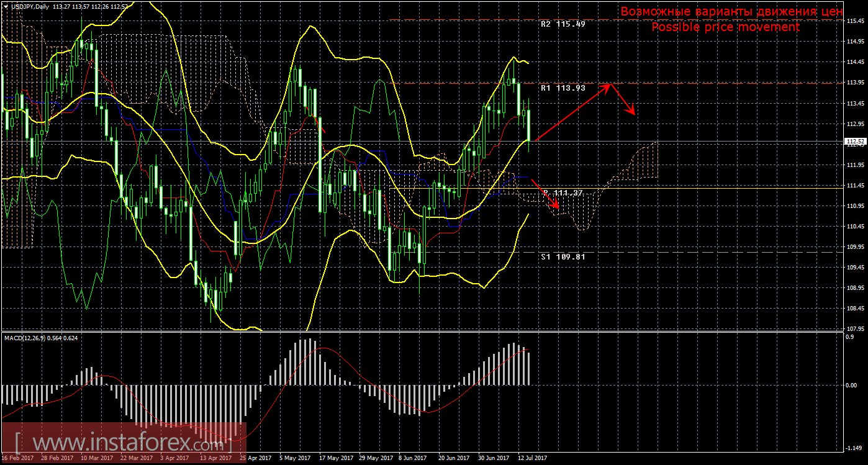The height and width of the screenshot is (465, 868).
Task: Click the USDJPY,Daily chart title text
Action: [30, 6]
